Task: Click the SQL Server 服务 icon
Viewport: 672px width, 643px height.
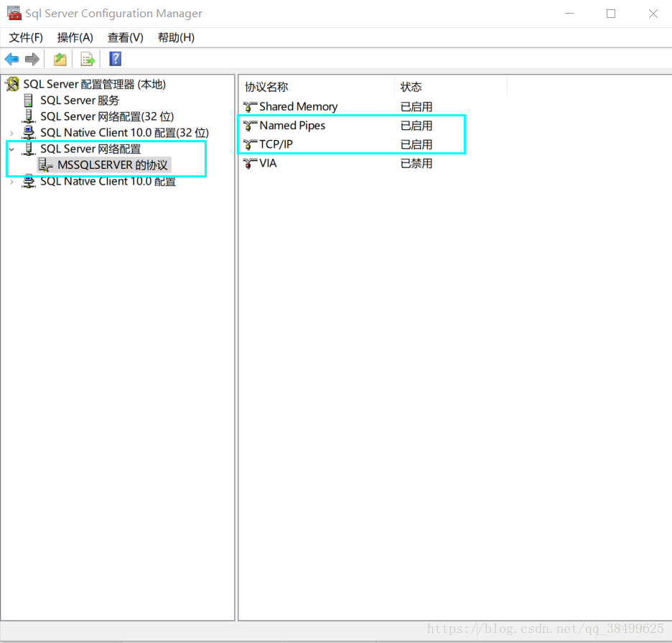Action: tap(28, 101)
